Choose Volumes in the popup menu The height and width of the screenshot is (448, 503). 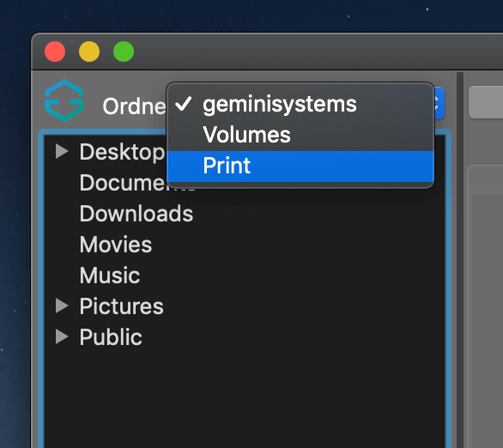[300, 135]
